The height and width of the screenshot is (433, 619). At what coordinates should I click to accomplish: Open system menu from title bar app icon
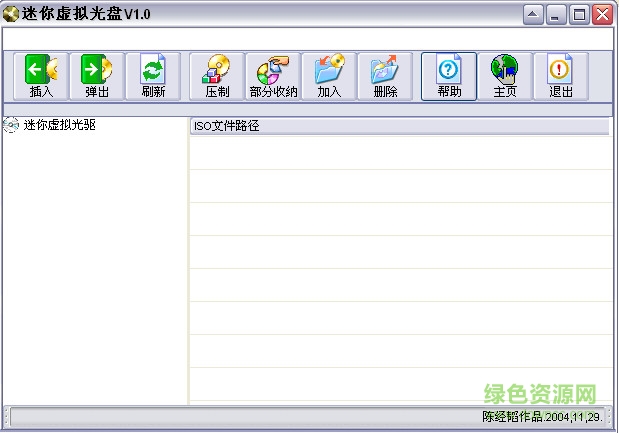point(11,14)
